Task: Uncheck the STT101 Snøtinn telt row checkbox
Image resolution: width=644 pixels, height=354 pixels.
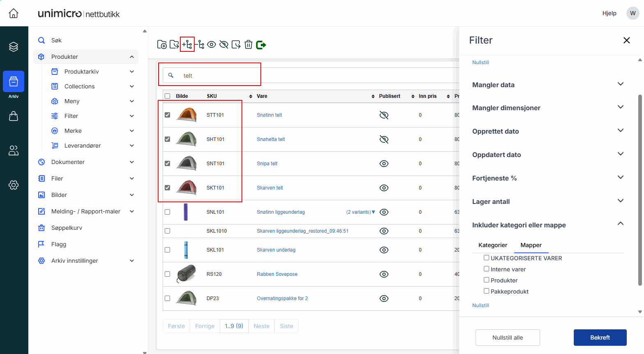Action: pyautogui.click(x=168, y=115)
